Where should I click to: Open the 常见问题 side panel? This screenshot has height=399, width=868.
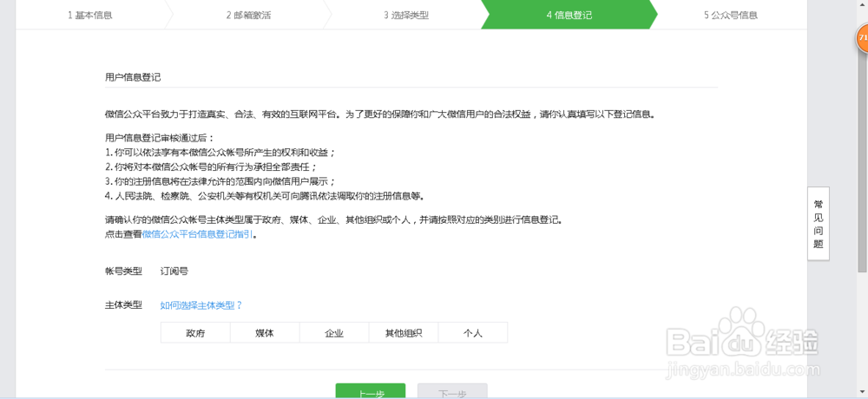click(x=819, y=224)
